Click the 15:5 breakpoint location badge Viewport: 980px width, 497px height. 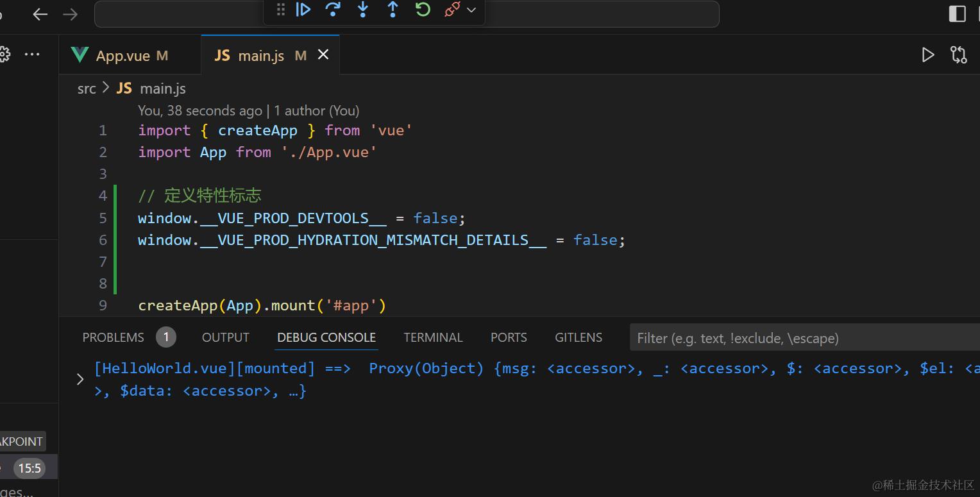click(30, 468)
